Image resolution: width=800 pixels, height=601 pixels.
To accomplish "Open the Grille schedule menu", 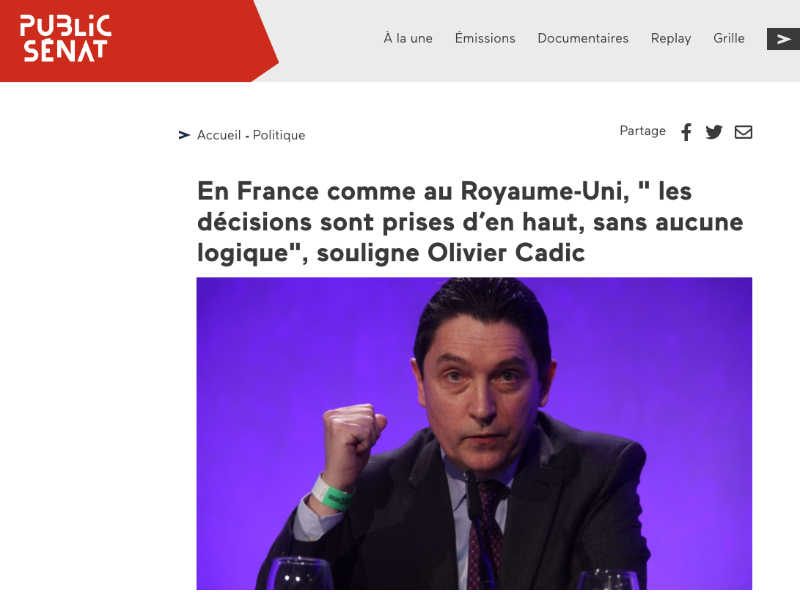I will point(729,38).
